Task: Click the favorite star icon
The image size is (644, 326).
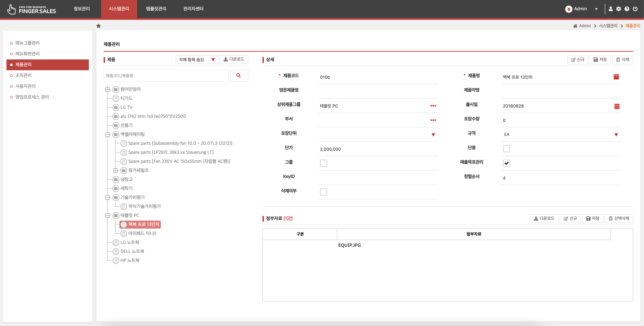Action: point(99,26)
